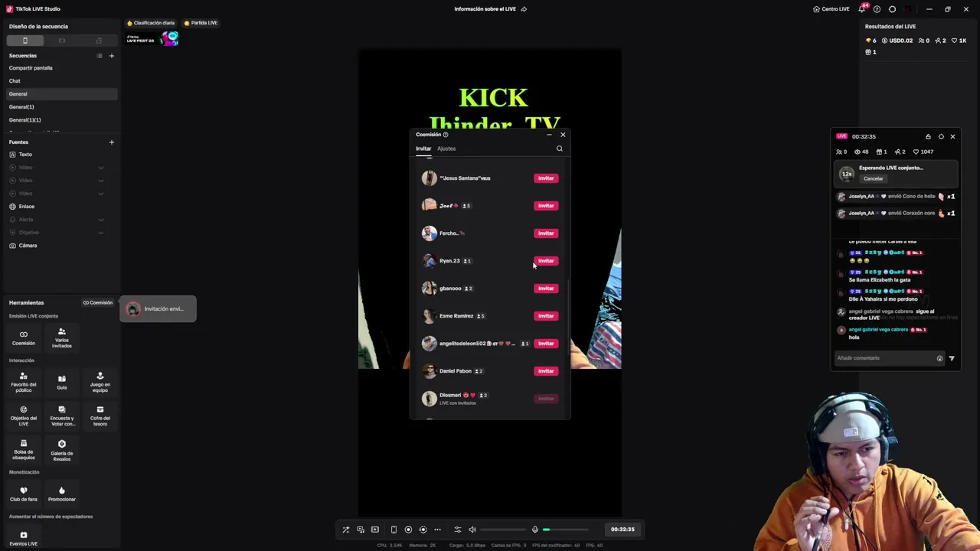Open Encuesta y Votar tool
Viewport: 980px width, 551px height.
click(x=62, y=416)
